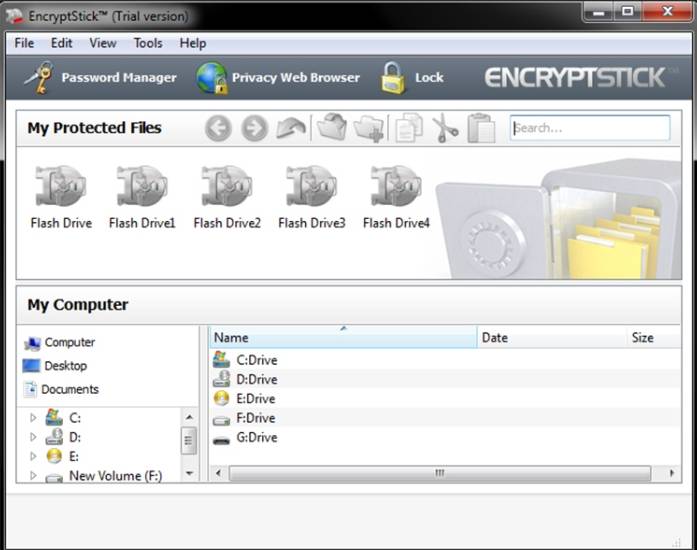Click the Lock padlock icon

pyautogui.click(x=393, y=78)
